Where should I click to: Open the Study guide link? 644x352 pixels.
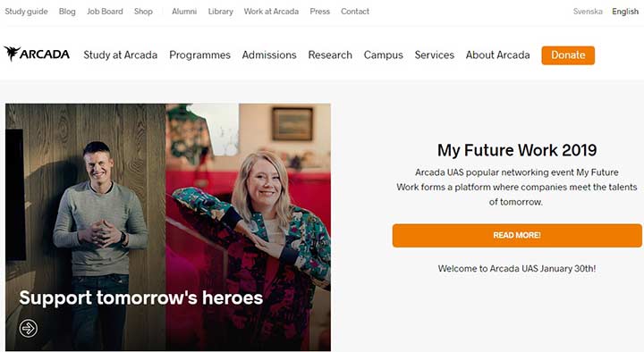click(26, 12)
